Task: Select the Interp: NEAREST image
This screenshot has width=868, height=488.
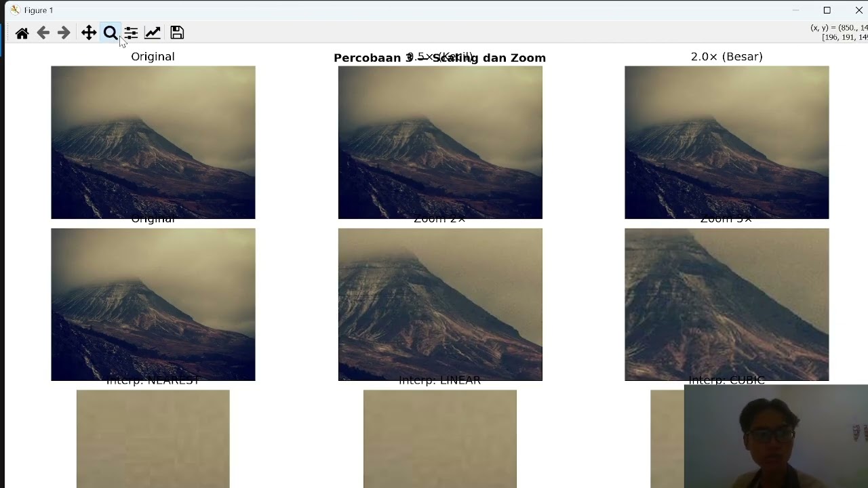Action: tap(153, 439)
